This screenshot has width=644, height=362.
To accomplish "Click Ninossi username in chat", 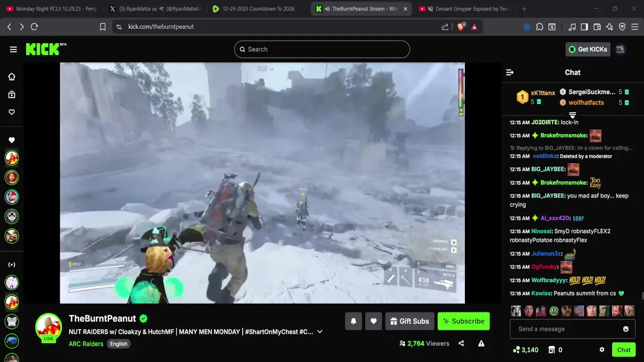I will (x=541, y=231).
